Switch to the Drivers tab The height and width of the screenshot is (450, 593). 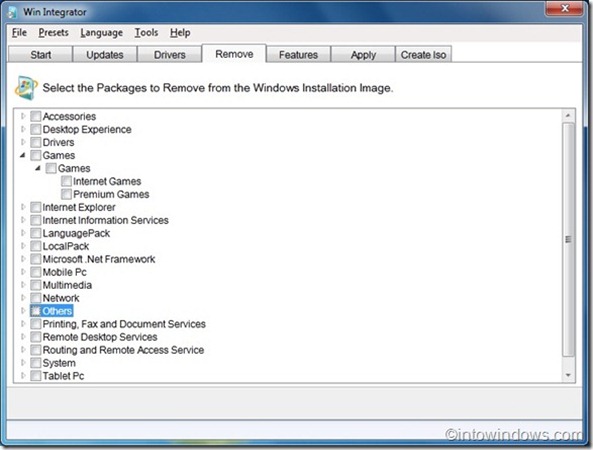pyautogui.click(x=169, y=54)
